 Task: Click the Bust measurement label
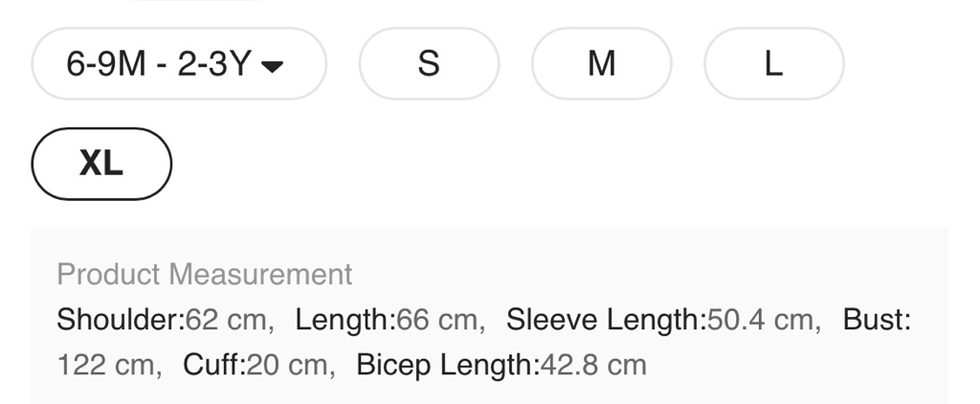(x=875, y=320)
